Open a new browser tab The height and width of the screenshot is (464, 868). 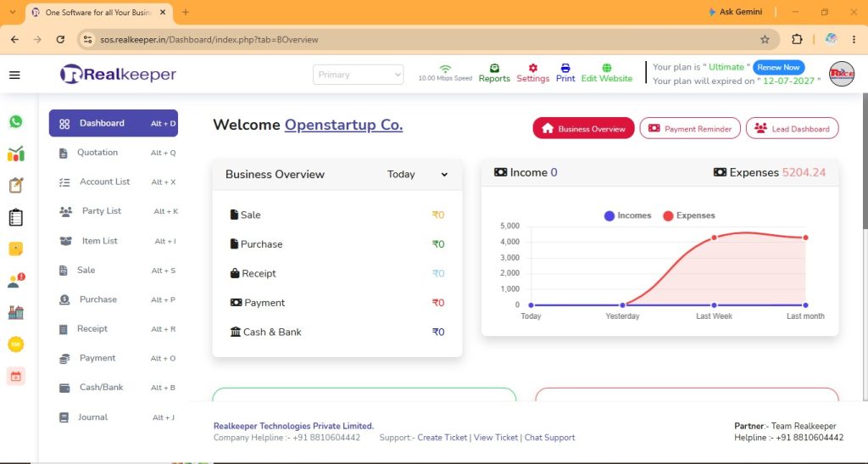click(186, 12)
